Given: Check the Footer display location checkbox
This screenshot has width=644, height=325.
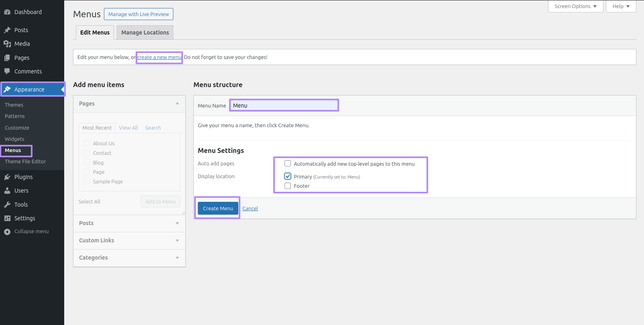Looking at the screenshot, I should [288, 186].
